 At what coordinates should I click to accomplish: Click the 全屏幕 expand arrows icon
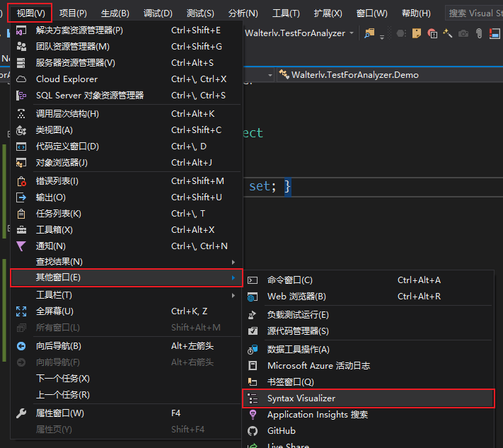[x=21, y=311]
